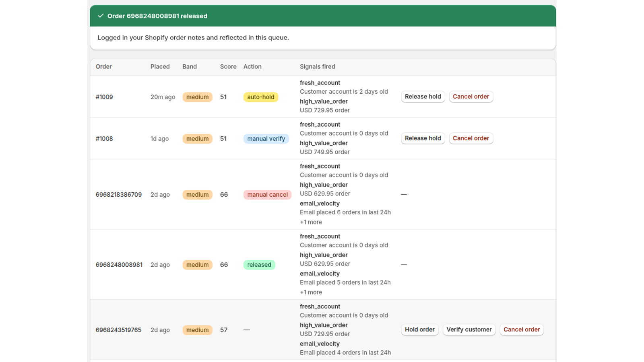
Task: Cancel order #1009
Action: coord(471,97)
